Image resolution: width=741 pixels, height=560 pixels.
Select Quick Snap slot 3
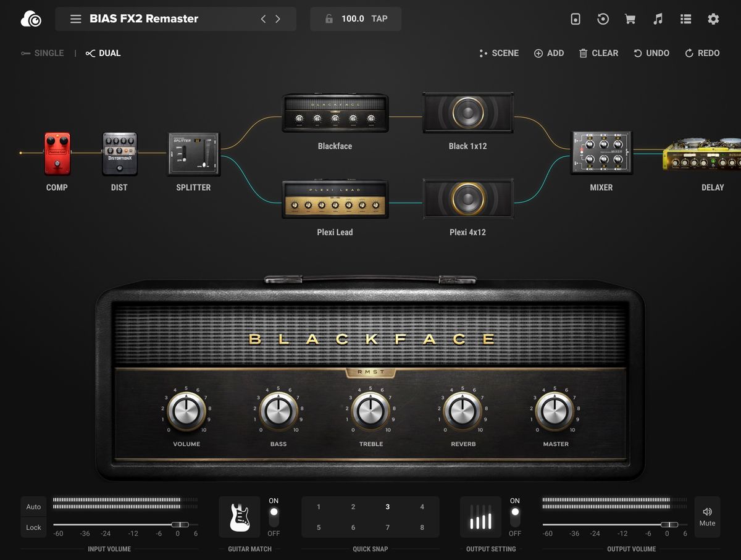click(388, 507)
